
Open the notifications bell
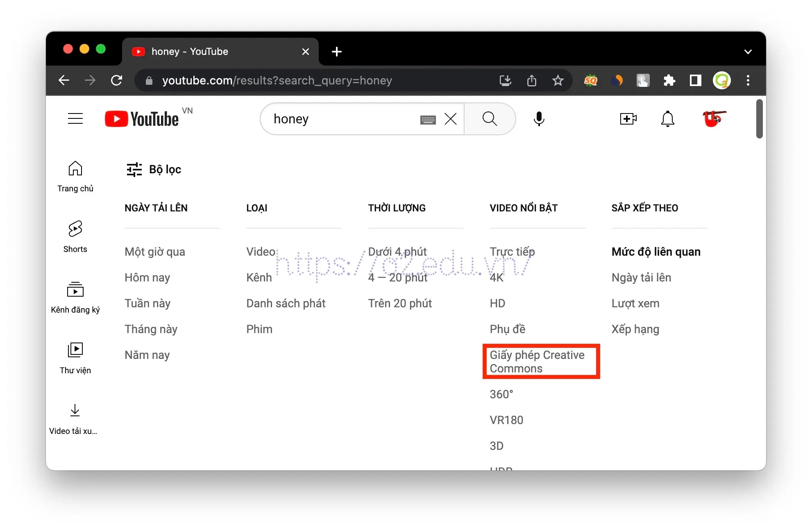(x=668, y=119)
